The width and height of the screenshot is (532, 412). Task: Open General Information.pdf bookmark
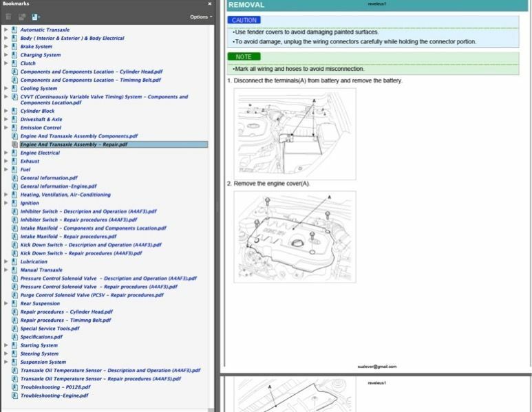49,177
